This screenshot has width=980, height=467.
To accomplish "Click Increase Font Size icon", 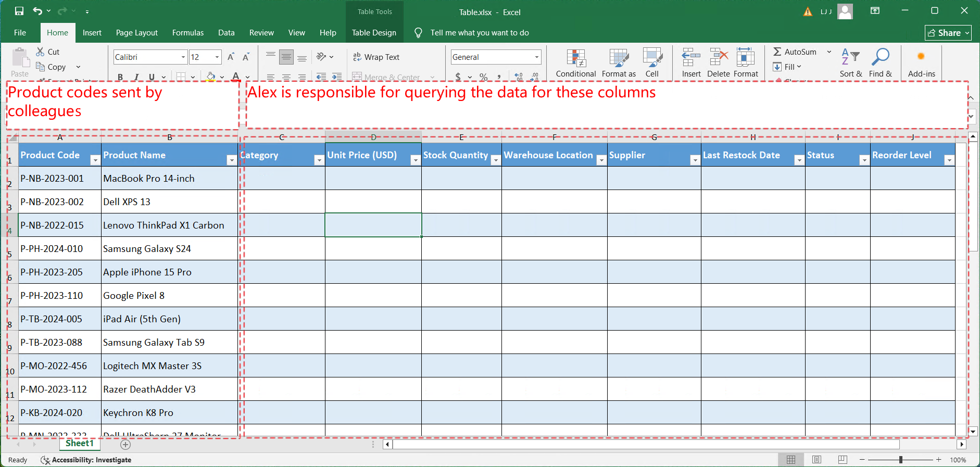I will coord(231,57).
